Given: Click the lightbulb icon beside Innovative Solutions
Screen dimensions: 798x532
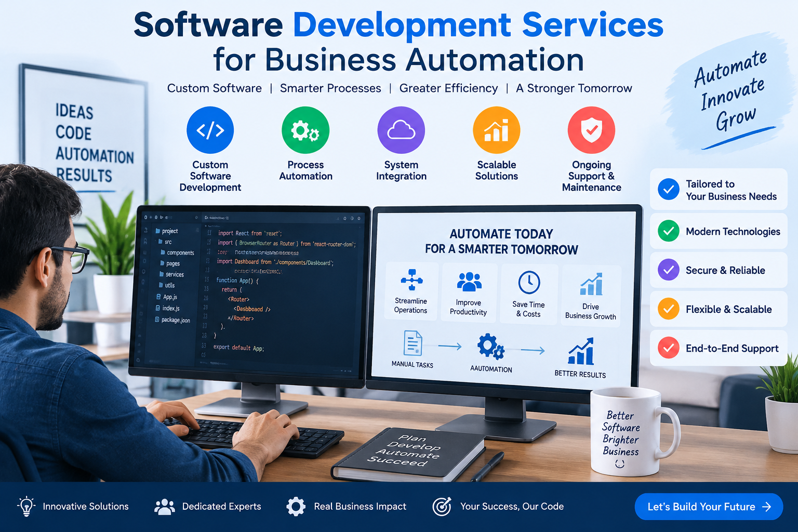Looking at the screenshot, I should [26, 506].
